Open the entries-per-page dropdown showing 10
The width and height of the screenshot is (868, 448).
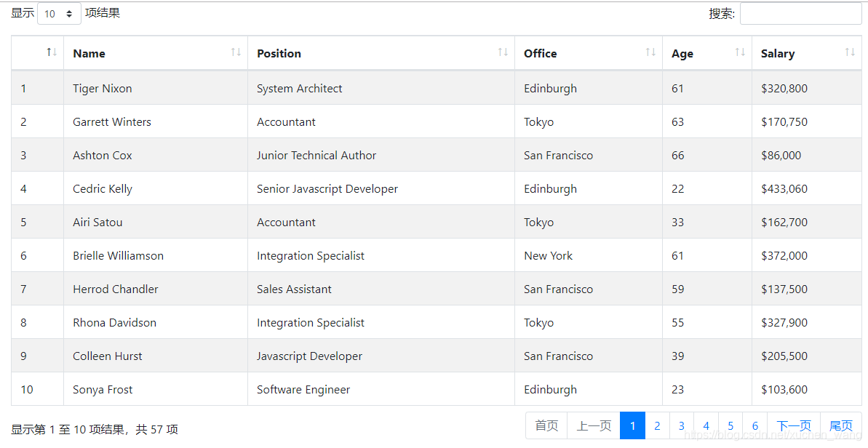[x=59, y=13]
